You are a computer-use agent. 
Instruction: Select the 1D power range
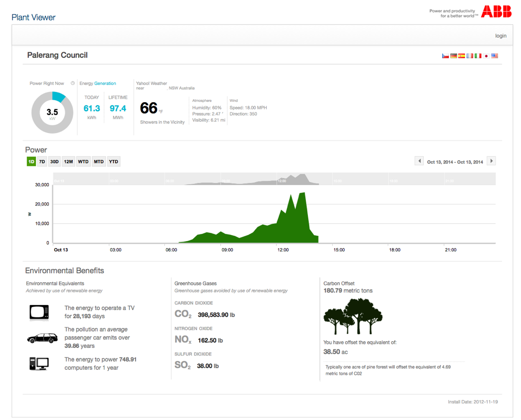pos(31,162)
